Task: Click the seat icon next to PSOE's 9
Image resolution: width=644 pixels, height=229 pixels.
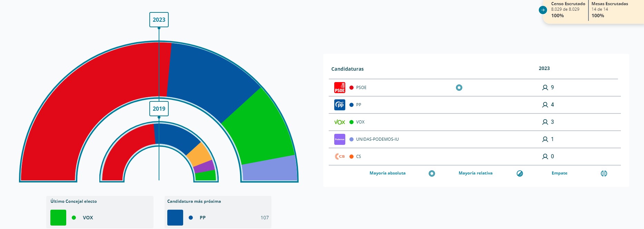Action: coord(545,88)
